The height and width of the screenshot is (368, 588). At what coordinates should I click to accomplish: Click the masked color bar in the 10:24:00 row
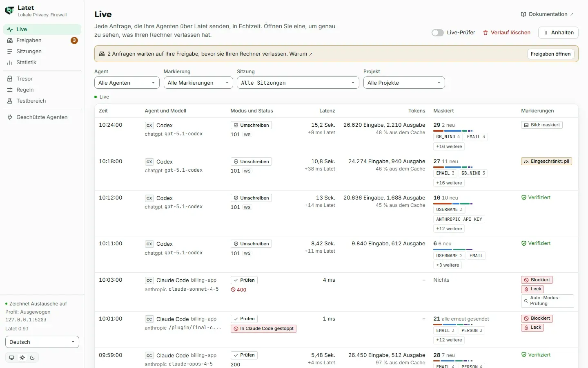[453, 131]
